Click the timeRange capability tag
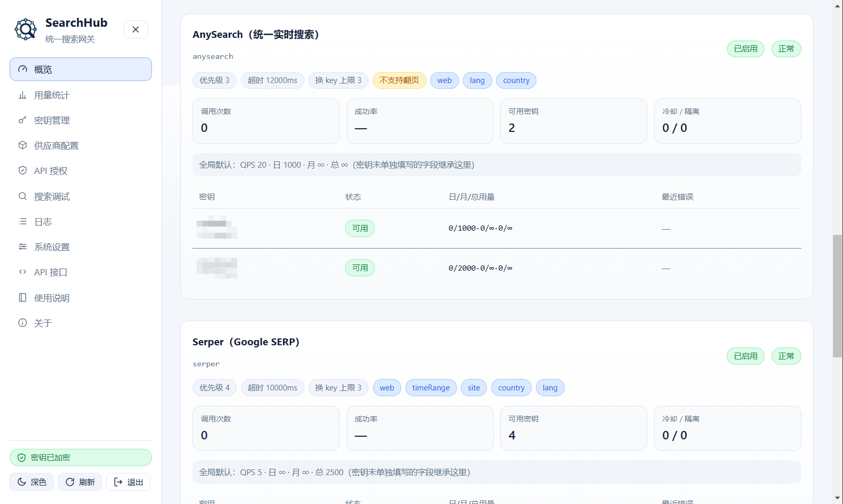The width and height of the screenshot is (843, 504). [x=431, y=388]
